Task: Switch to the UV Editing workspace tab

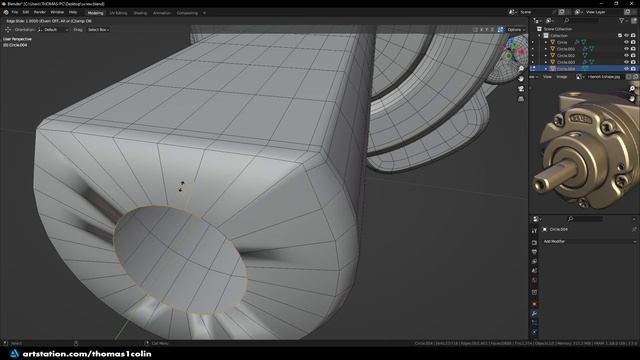Action: tap(118, 13)
